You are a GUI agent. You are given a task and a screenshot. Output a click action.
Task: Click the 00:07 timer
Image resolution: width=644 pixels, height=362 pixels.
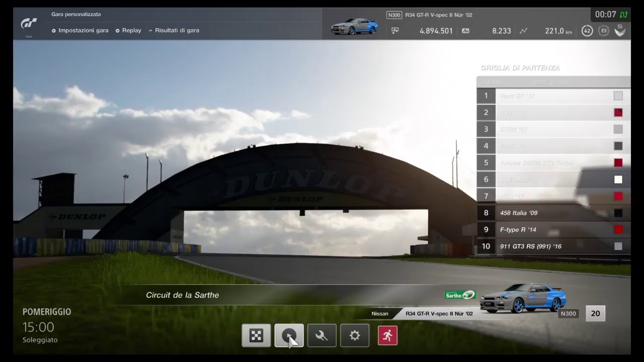pos(606,15)
